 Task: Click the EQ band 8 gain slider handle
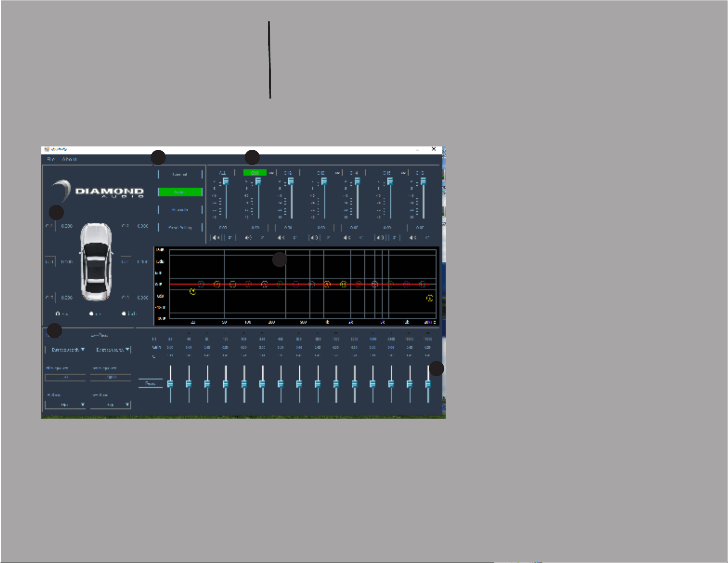coord(299,384)
